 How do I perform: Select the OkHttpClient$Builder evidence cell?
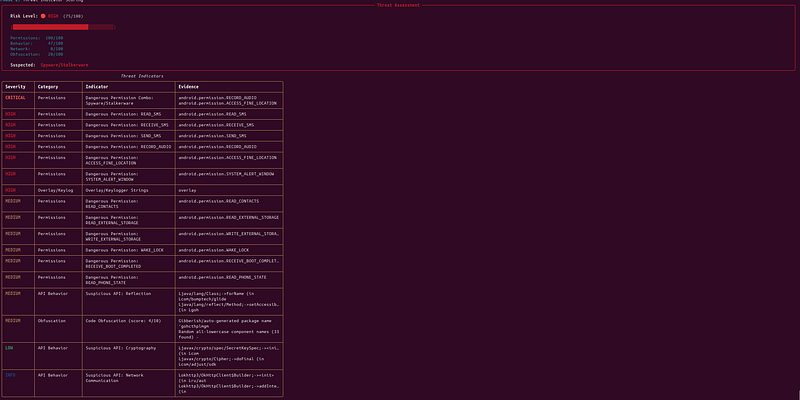click(x=229, y=383)
